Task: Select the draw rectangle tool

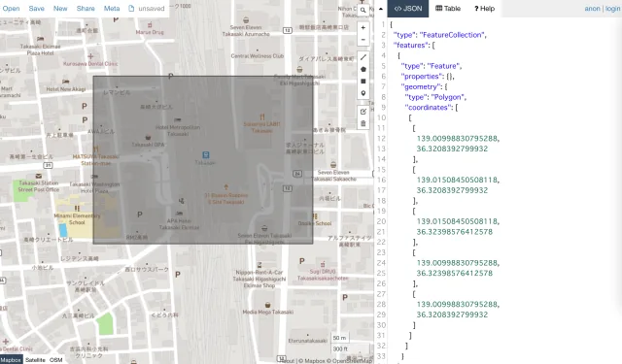Action: [x=363, y=82]
